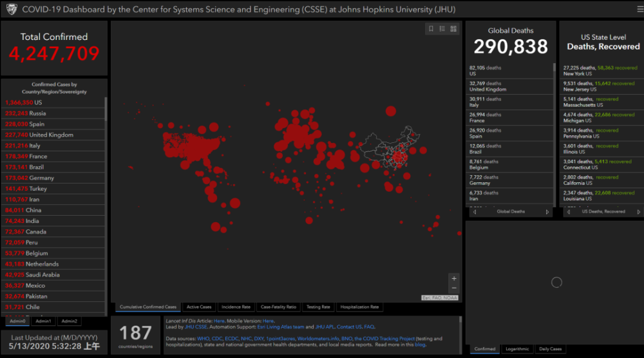Open the WHO data source link
The image size is (644, 358).
click(x=203, y=339)
